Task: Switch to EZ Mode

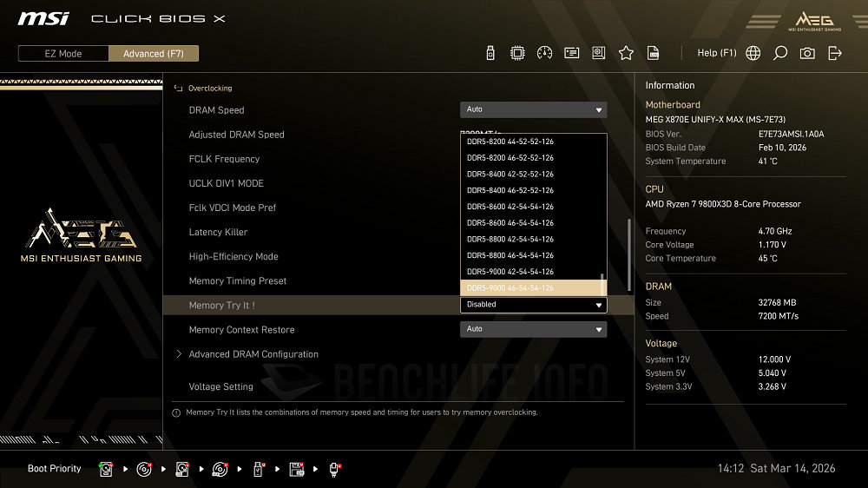Action: click(63, 54)
